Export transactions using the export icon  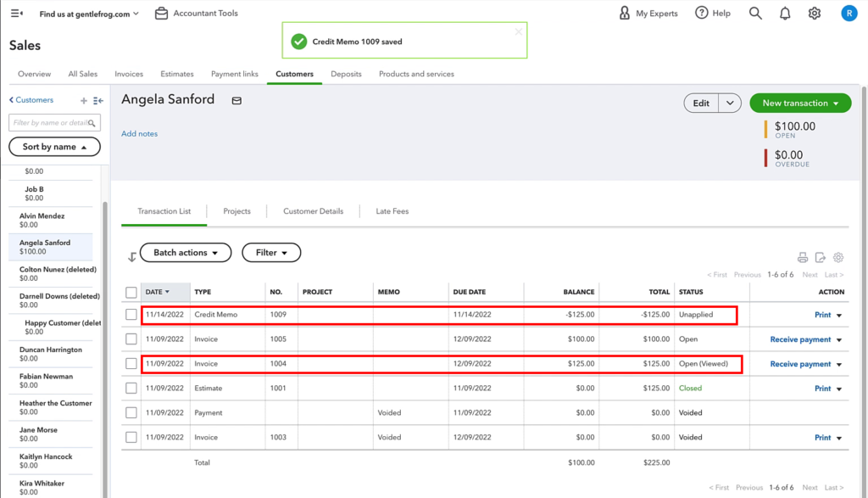[819, 257]
